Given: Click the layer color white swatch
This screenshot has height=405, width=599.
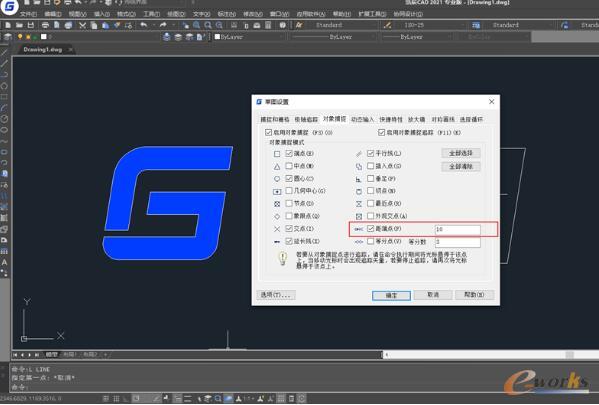Looking at the screenshot, I should tap(44, 37).
